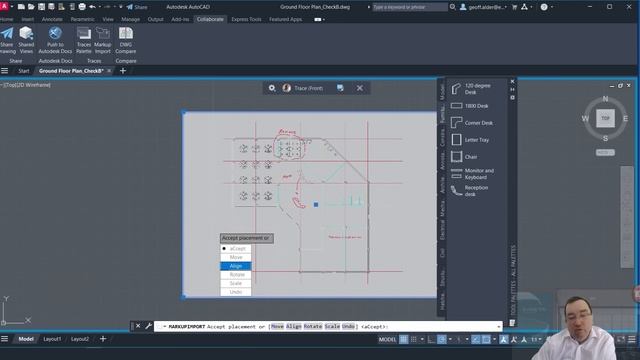Select the Manage ribbon tab
The height and width of the screenshot is (360, 640).
pyautogui.click(x=130, y=19)
